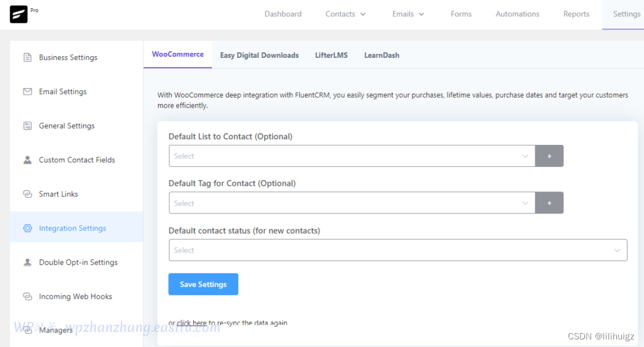Click the Email Settings envelope icon

[28, 92]
